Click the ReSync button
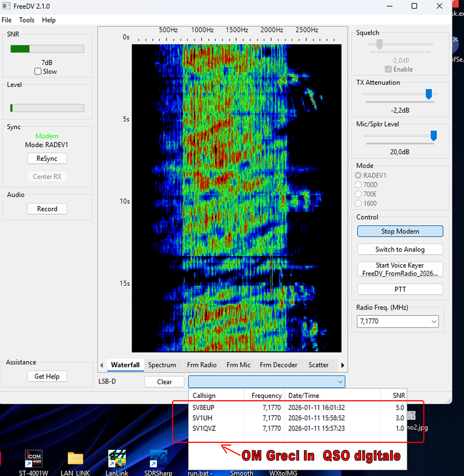Viewport: 464px width, 476px height. pyautogui.click(x=47, y=159)
